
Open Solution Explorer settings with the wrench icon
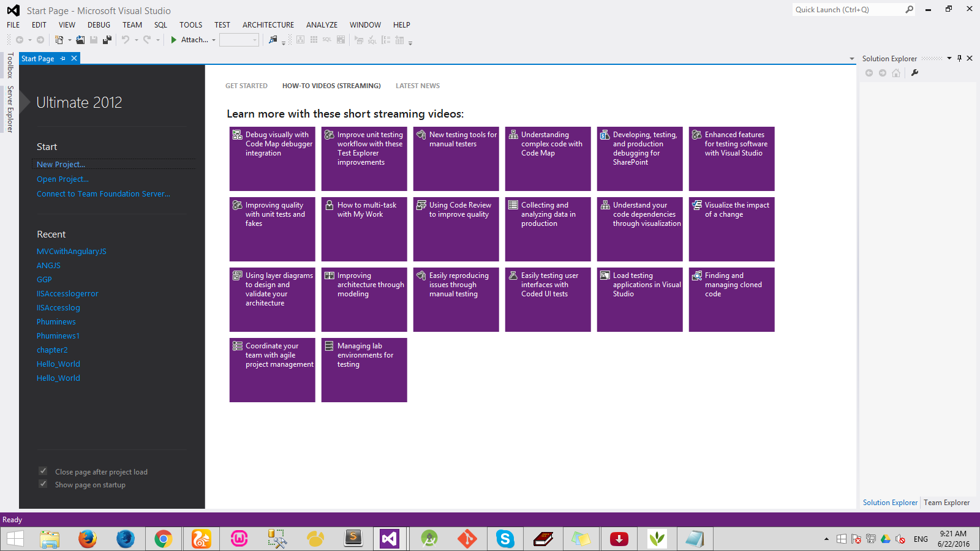click(915, 72)
